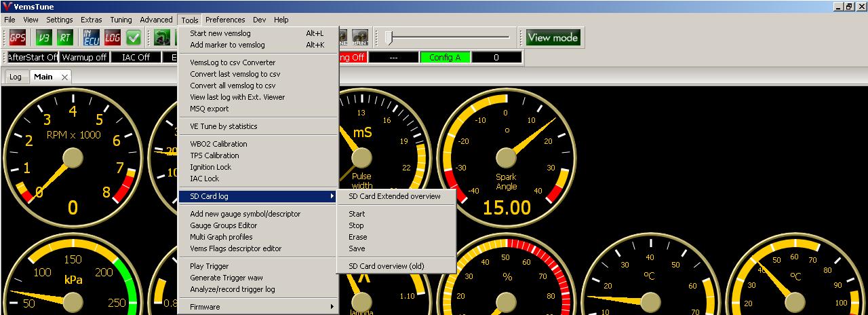Select VemsLog to csv Converter

(258, 62)
